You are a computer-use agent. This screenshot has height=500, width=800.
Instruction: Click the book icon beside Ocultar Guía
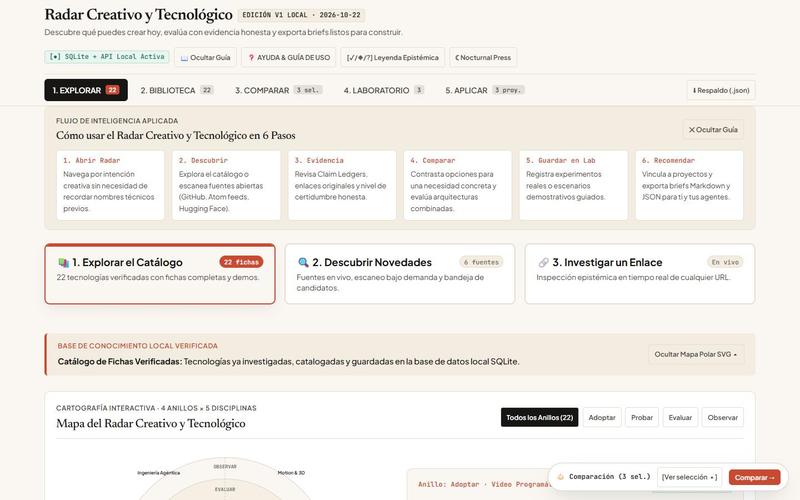184,58
